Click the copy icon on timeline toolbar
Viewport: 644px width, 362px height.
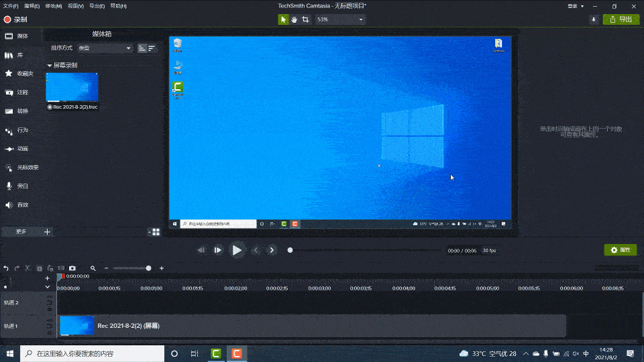(x=39, y=268)
